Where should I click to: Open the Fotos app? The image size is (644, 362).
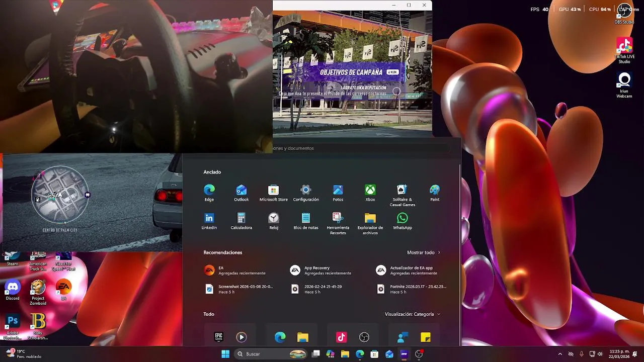[338, 193]
